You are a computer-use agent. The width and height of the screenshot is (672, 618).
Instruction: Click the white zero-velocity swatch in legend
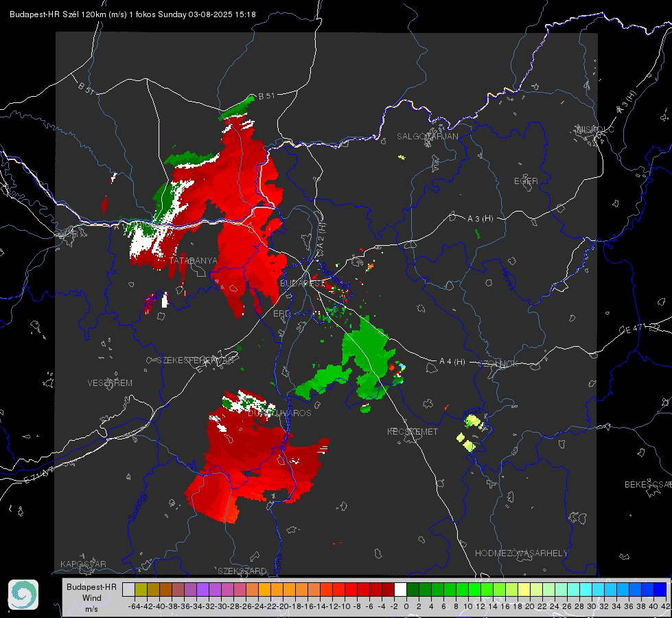pyautogui.click(x=400, y=589)
